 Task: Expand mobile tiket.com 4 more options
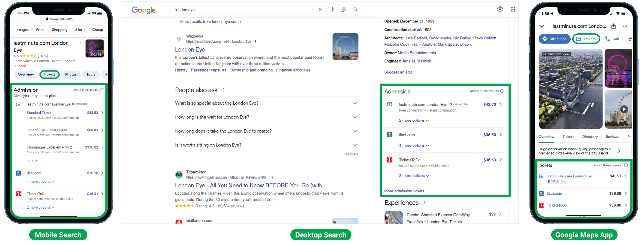pos(40,182)
